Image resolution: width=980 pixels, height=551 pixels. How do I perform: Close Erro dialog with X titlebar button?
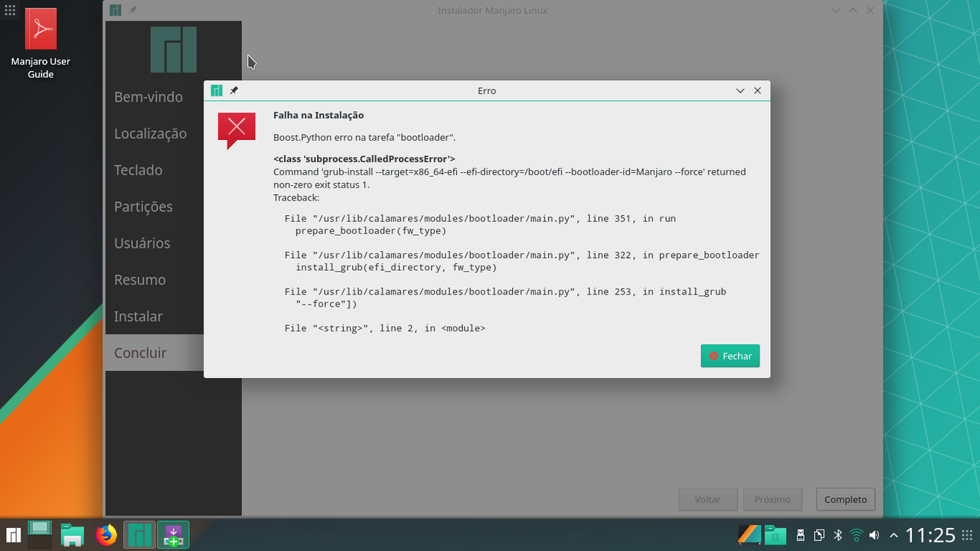[757, 90]
